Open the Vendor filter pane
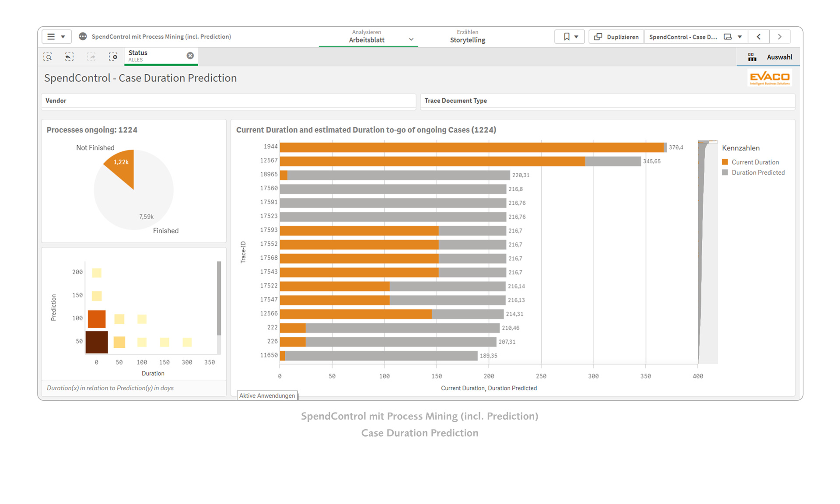The width and height of the screenshot is (840, 504). pyautogui.click(x=228, y=101)
